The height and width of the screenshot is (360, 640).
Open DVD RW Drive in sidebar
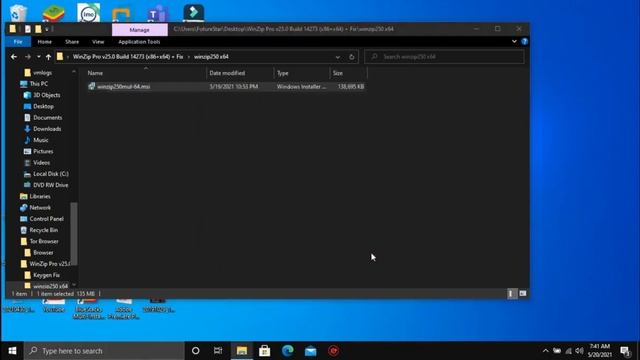50,185
